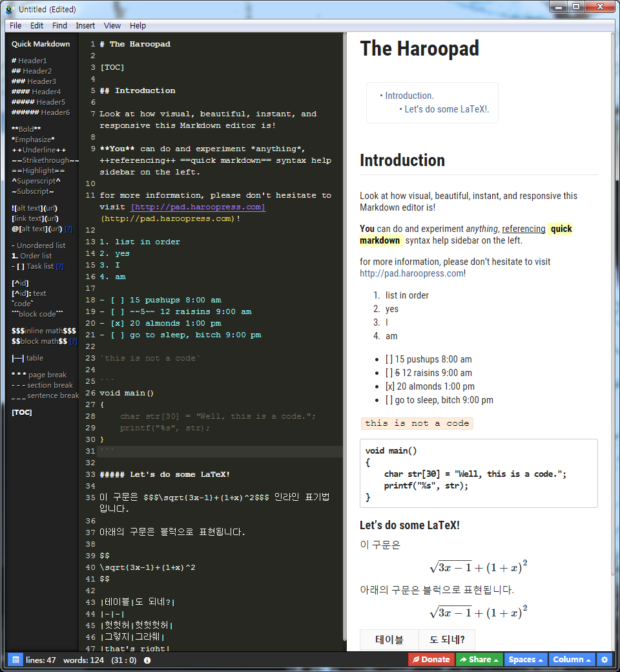Insert ### Header3 from Quick Markdown
This screenshot has height=672, width=620.
[34, 81]
